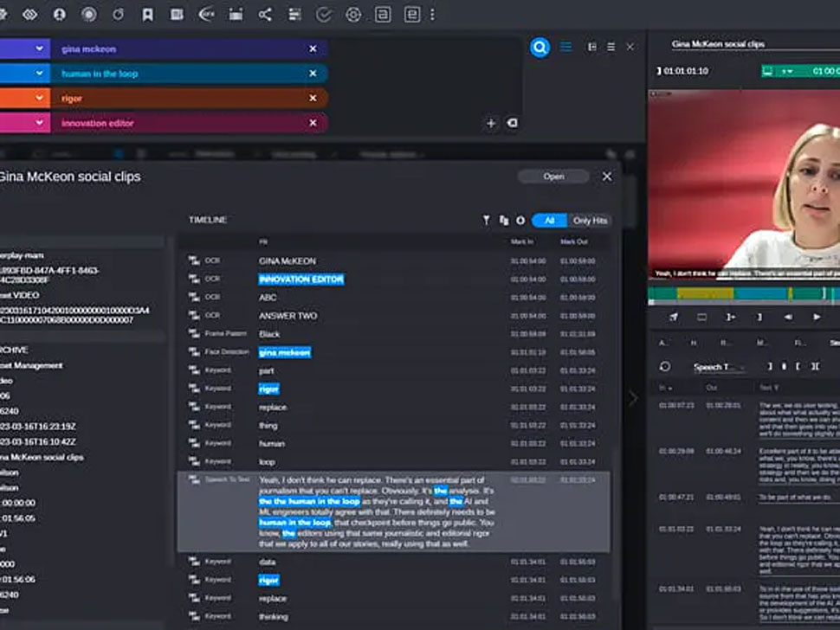Open the user profile icon in toolbar

tap(60, 15)
